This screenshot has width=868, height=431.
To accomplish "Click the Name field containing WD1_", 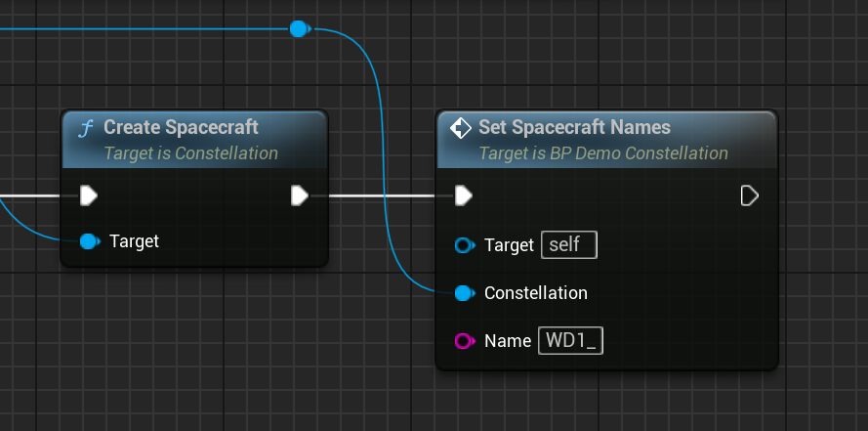I will pyautogui.click(x=570, y=341).
